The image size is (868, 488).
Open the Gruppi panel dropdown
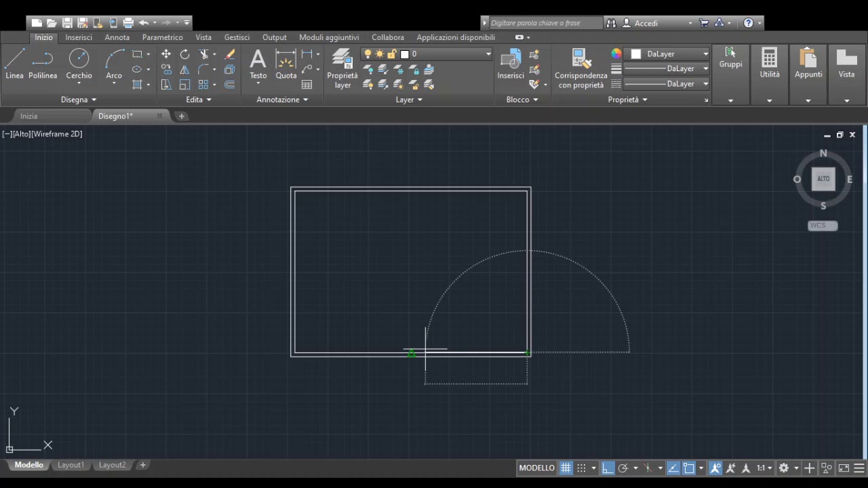(730, 100)
